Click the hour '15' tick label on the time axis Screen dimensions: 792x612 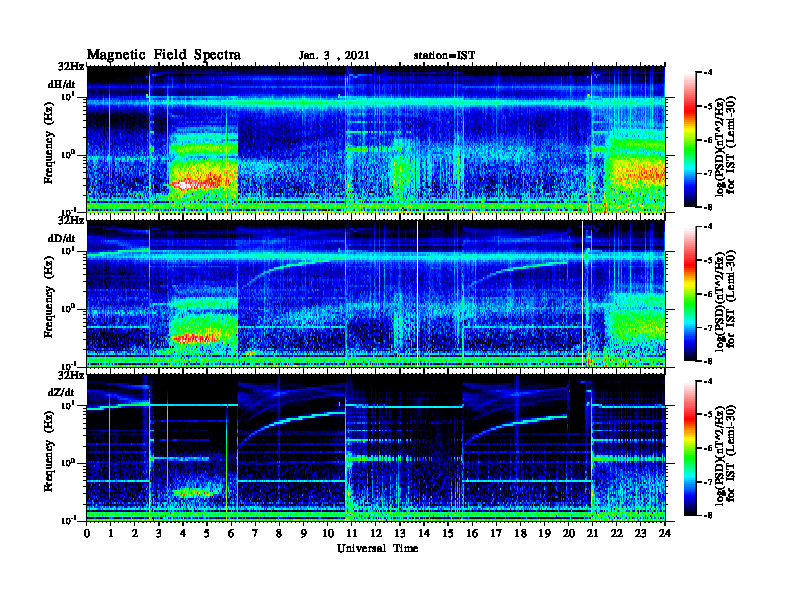(x=448, y=534)
